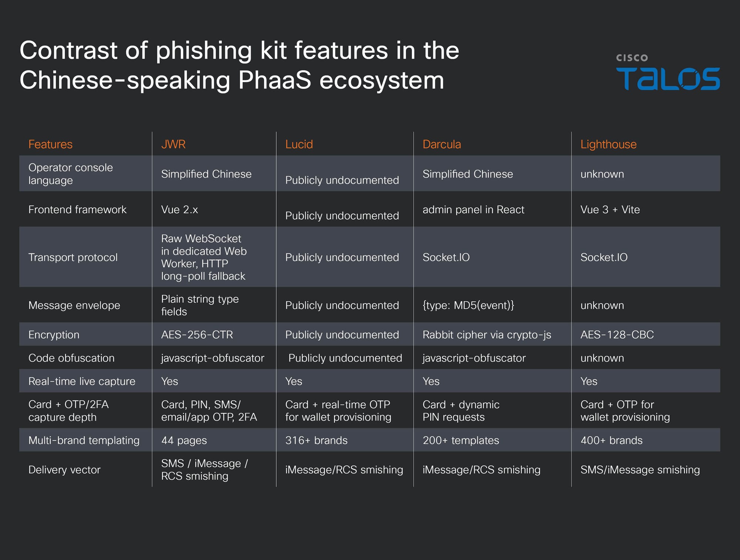Image resolution: width=740 pixels, height=560 pixels.
Task: Click the Darcula column header
Action: [x=442, y=144]
